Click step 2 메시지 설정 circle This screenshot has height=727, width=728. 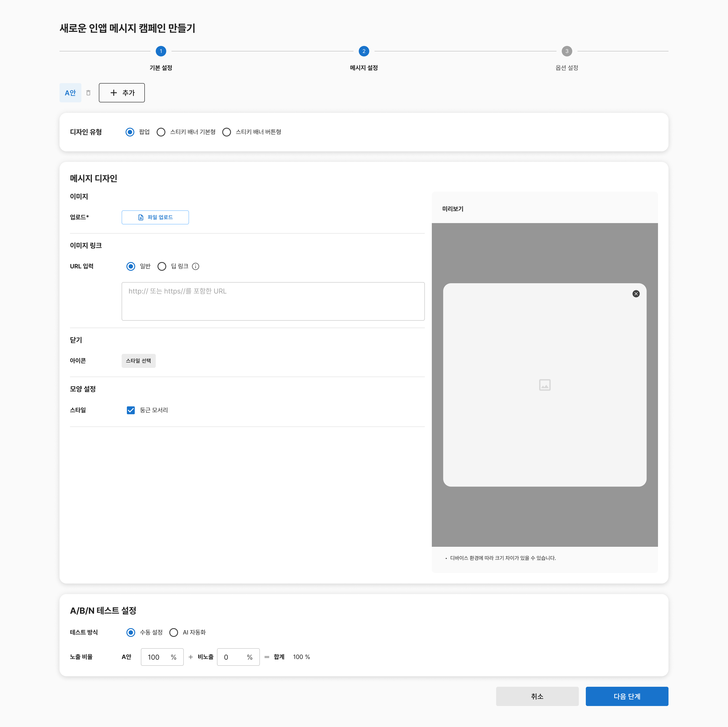(364, 51)
